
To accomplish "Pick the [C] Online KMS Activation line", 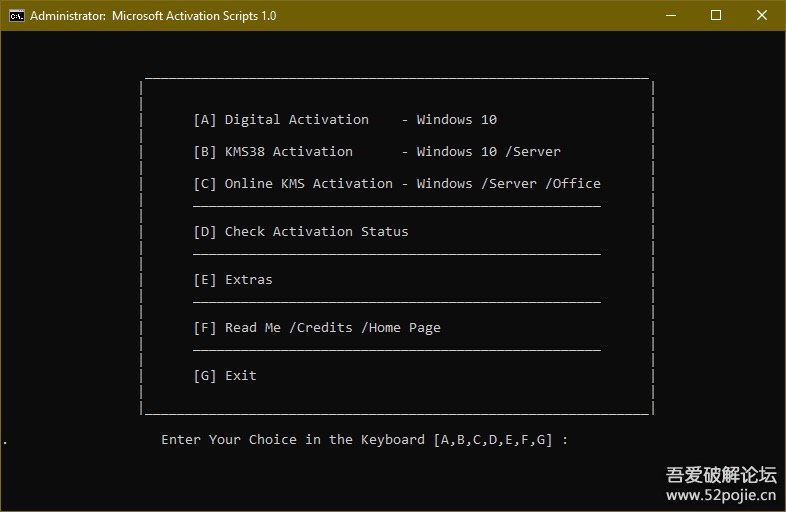I will coord(293,184).
